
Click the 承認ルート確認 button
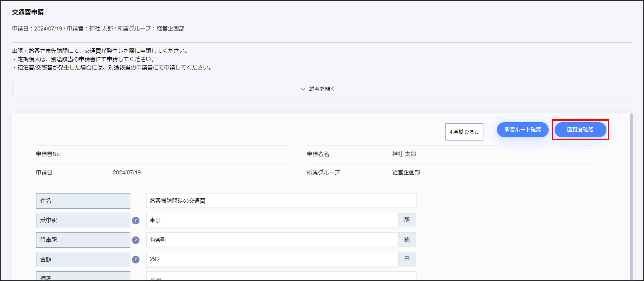(522, 130)
